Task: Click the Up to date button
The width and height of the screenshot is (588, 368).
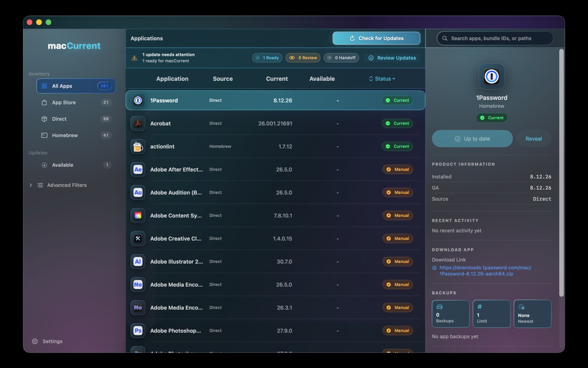Action: point(472,139)
